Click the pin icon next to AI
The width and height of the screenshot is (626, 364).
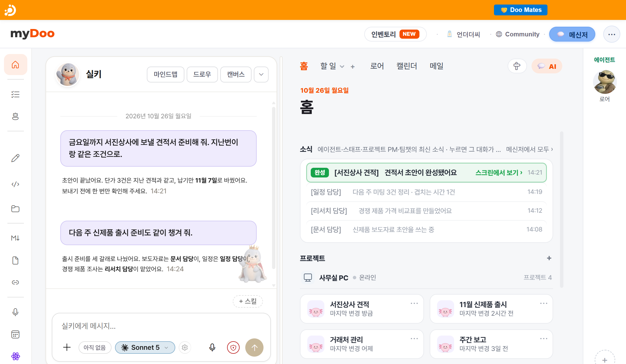(x=517, y=66)
